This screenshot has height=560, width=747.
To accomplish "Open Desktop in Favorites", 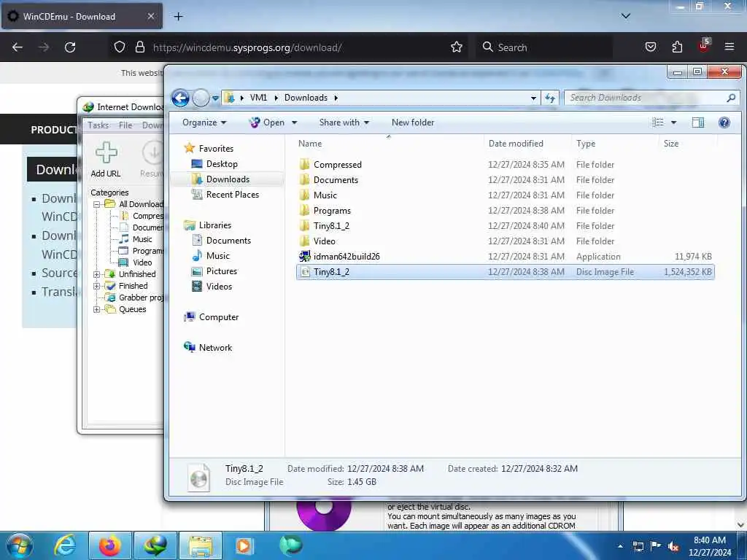I will pyautogui.click(x=222, y=164).
